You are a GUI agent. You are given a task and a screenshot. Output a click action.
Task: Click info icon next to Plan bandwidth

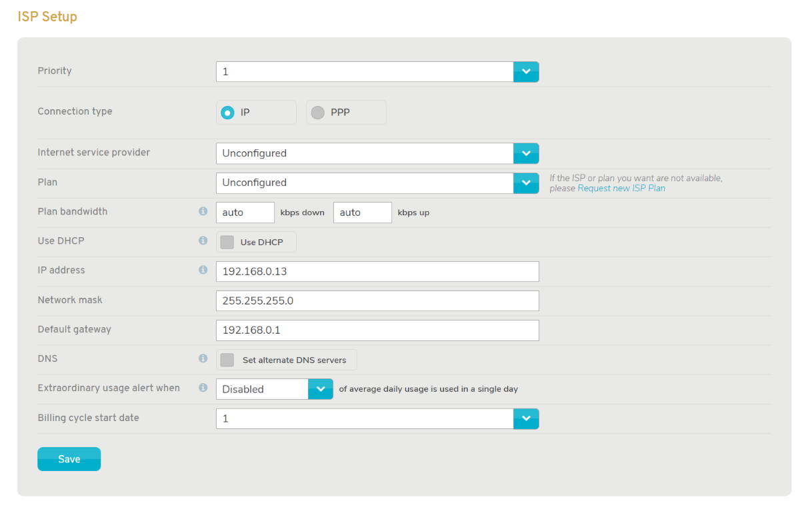pos(203,212)
